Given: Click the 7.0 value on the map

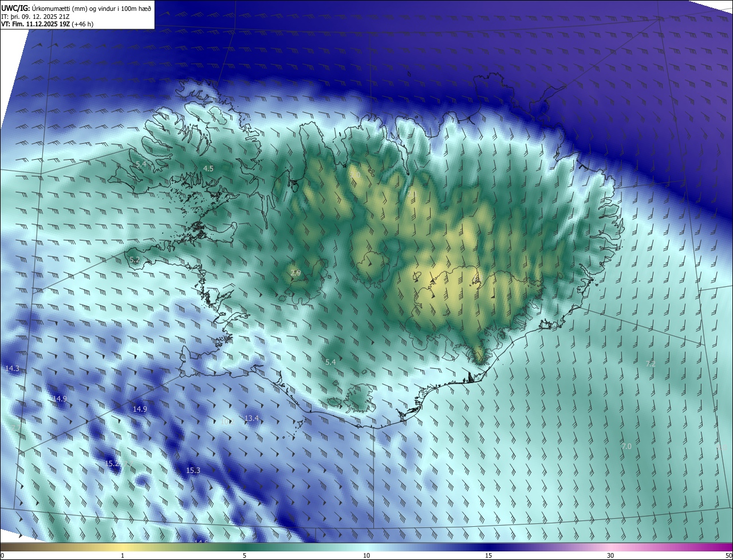Looking at the screenshot, I should coord(626,446).
